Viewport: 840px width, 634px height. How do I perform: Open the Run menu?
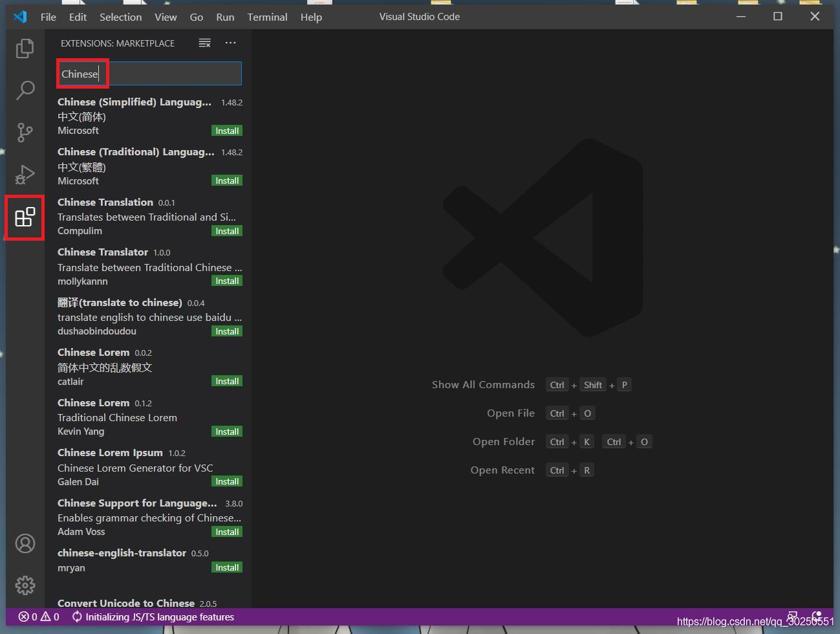(x=225, y=17)
